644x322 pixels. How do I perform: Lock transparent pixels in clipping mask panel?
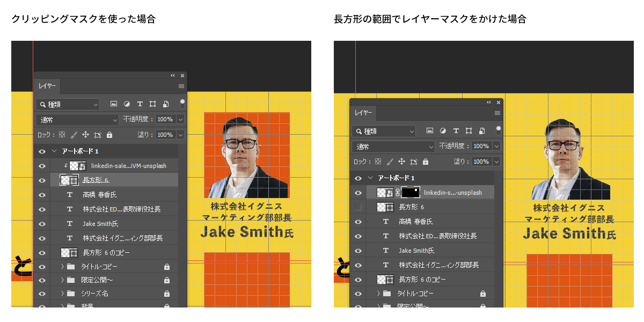[x=62, y=135]
